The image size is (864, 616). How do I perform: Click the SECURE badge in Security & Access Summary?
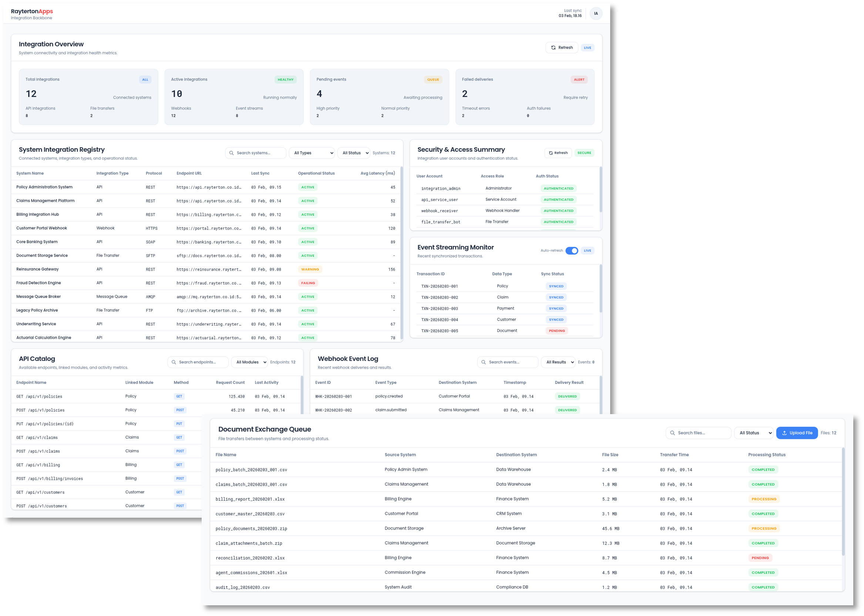click(584, 153)
